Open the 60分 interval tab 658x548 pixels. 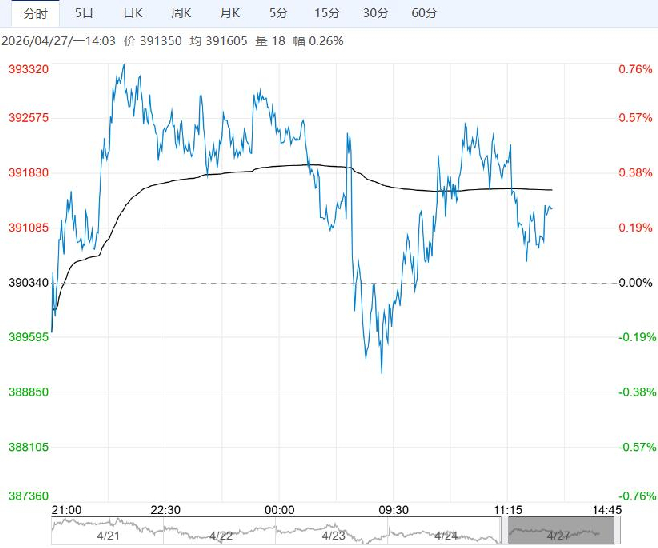tap(424, 13)
